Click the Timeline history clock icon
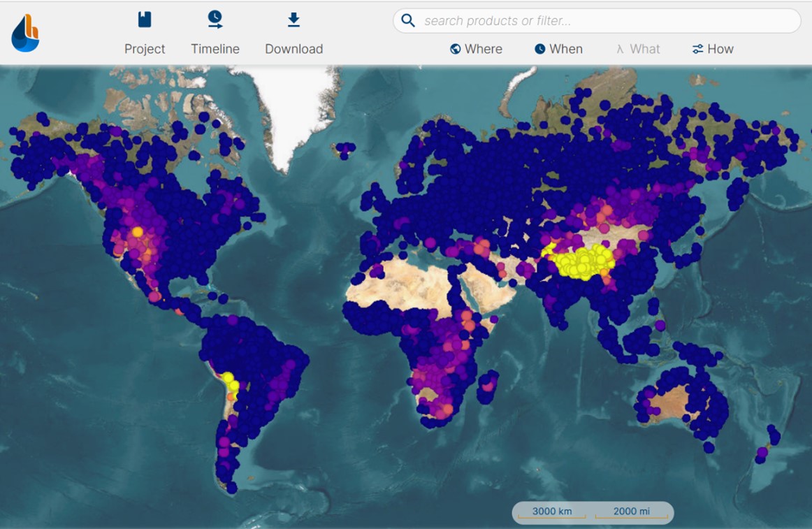This screenshot has width=812, height=529. pyautogui.click(x=215, y=19)
